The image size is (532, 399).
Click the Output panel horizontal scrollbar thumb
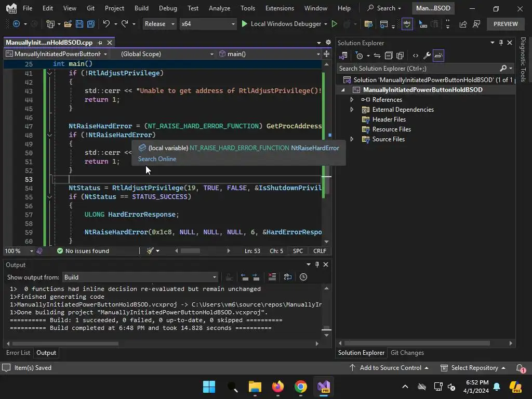pos(65,343)
